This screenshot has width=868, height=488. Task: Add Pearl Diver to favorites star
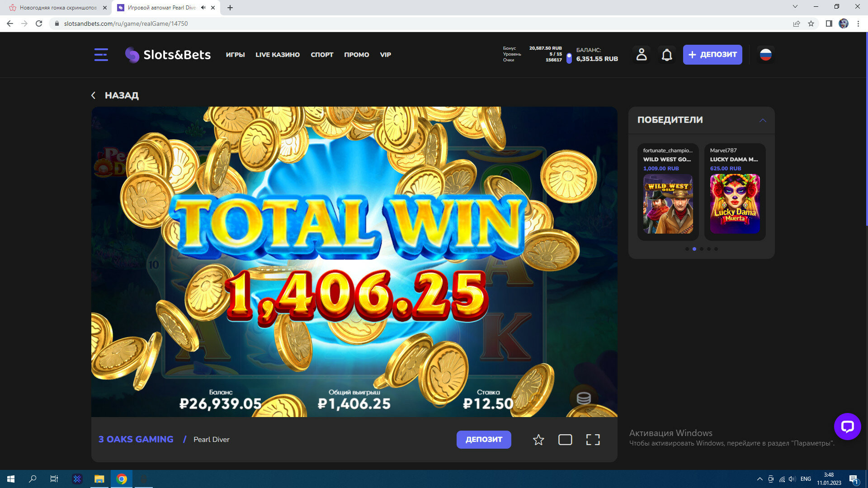click(x=538, y=440)
